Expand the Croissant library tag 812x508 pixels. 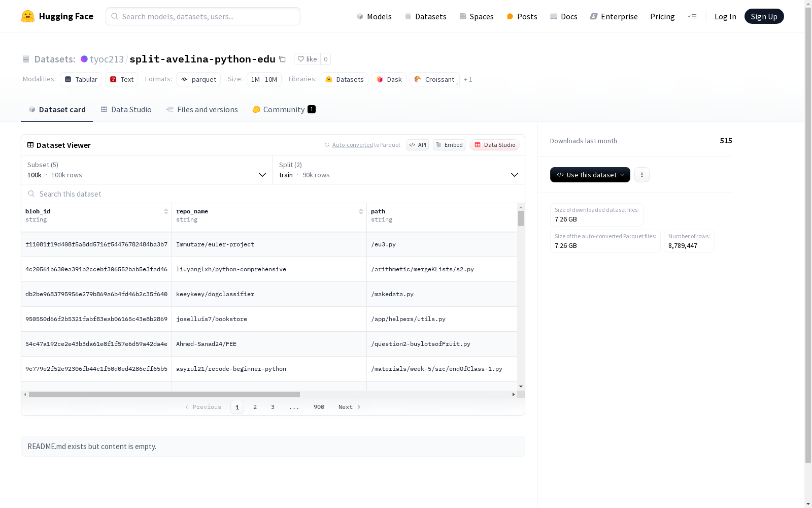tap(434, 79)
